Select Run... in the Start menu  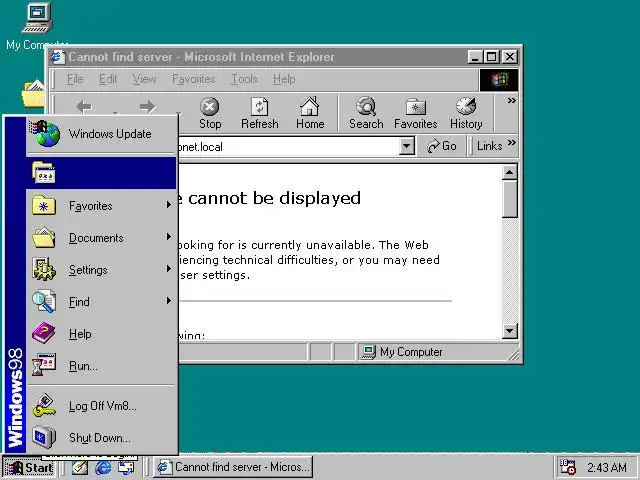tap(101, 366)
